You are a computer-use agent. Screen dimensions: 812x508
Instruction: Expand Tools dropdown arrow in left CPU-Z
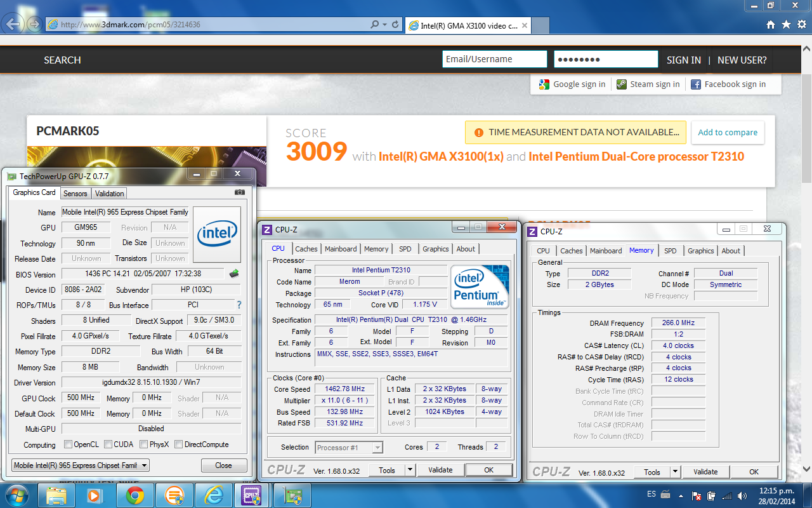(410, 471)
